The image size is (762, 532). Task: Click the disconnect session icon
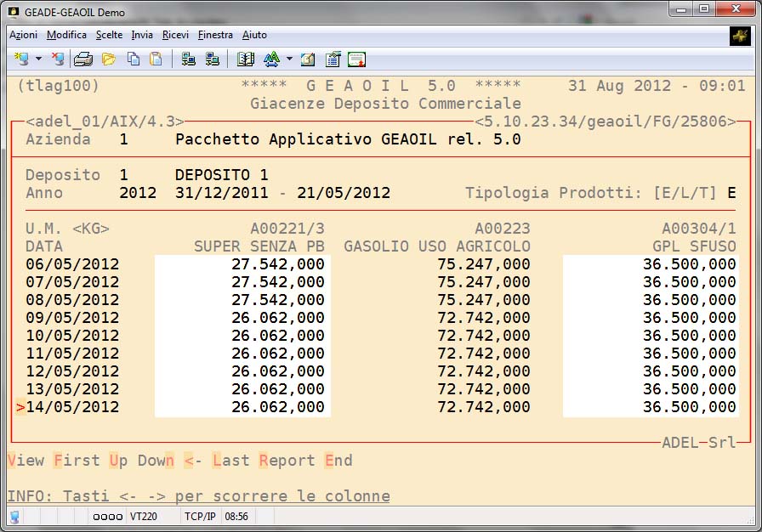click(58, 59)
